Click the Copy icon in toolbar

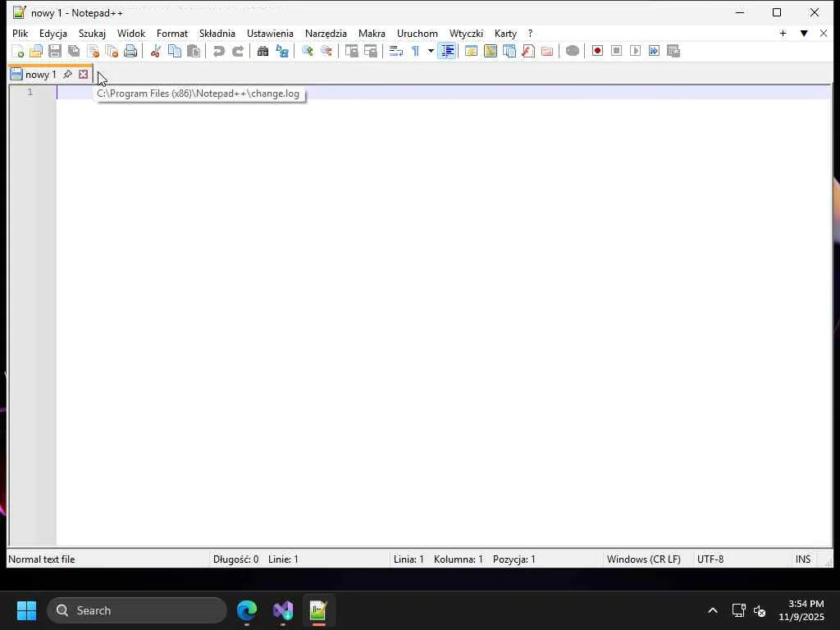coord(174,52)
